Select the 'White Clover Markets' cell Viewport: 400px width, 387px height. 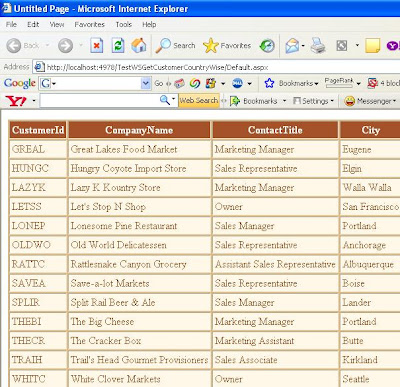click(x=139, y=379)
